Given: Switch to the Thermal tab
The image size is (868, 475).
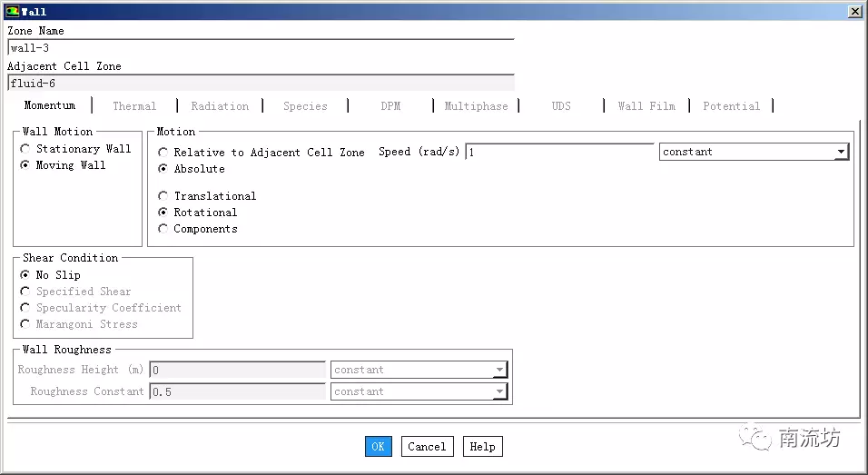Looking at the screenshot, I should (134, 105).
